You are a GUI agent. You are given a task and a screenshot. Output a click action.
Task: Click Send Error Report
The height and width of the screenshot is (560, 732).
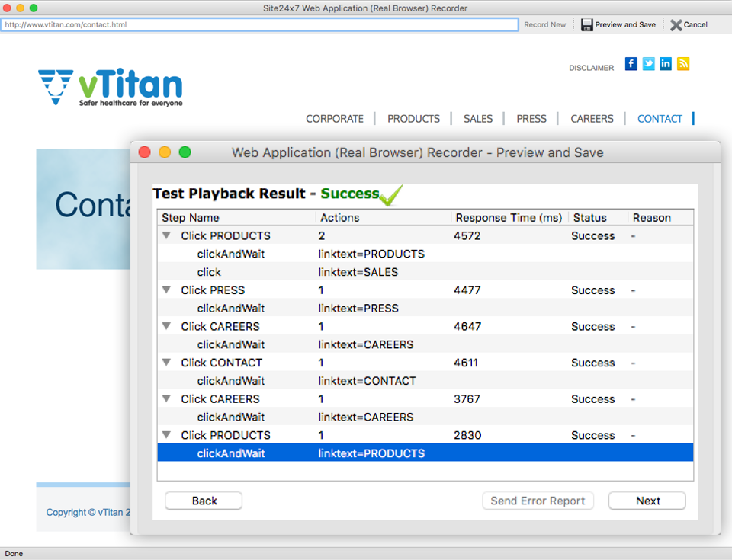click(x=538, y=501)
